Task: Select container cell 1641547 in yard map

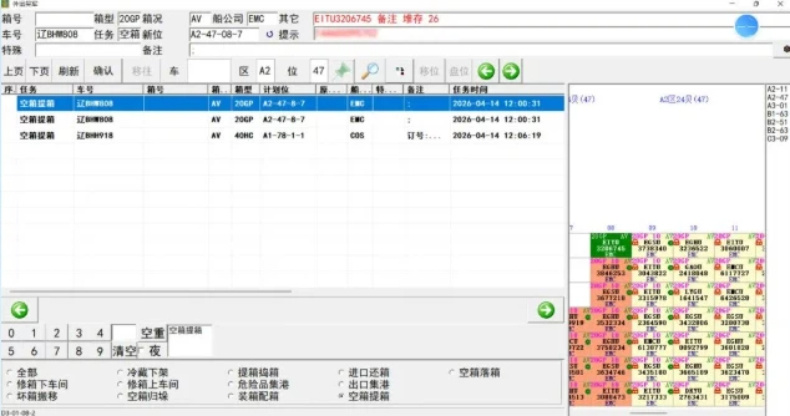Action: point(693,295)
